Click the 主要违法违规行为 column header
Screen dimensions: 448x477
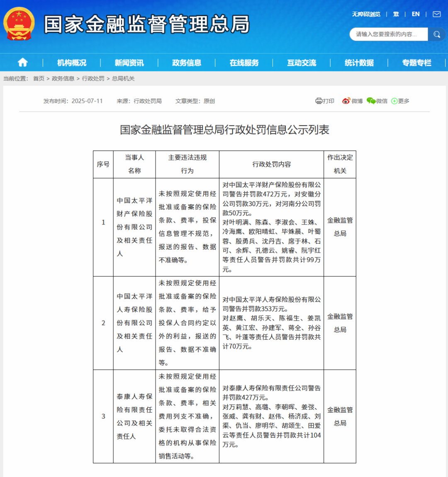click(x=187, y=164)
